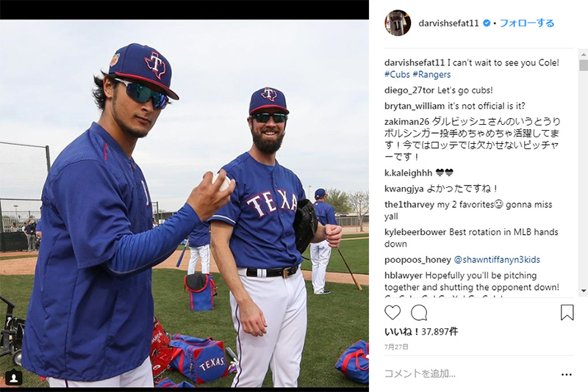Show tagged people icon on photo

(13, 378)
